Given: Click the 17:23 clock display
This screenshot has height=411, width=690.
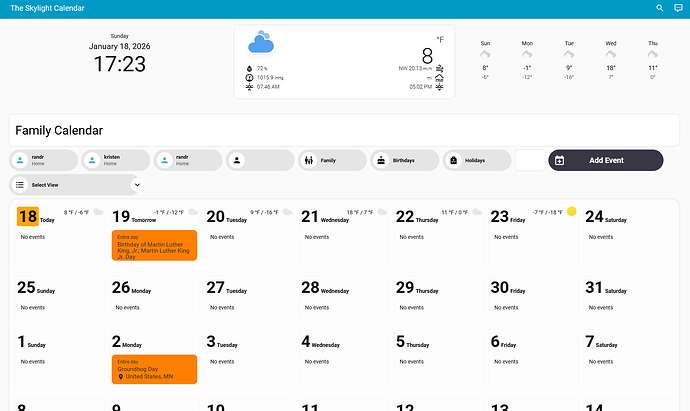Looking at the screenshot, I should (x=119, y=64).
